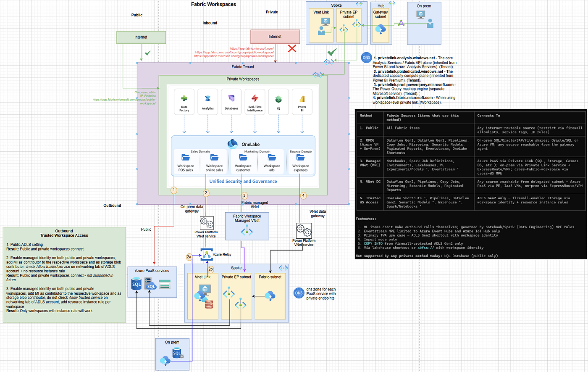
Task: Click the 'Marketing Domain' heading
Action: point(257,151)
